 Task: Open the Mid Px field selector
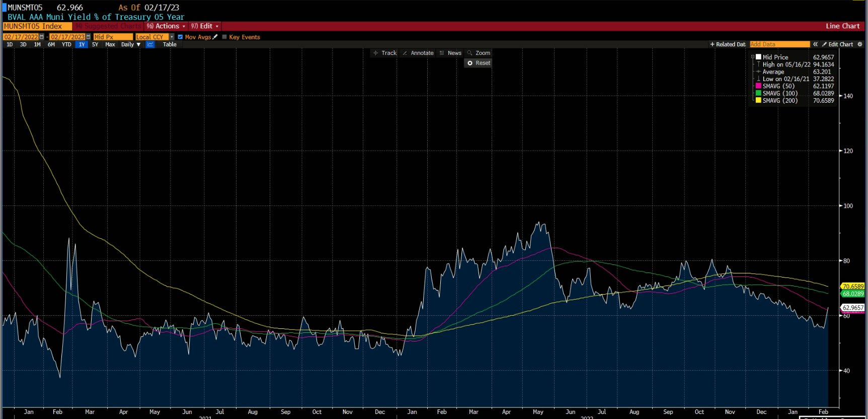click(113, 37)
